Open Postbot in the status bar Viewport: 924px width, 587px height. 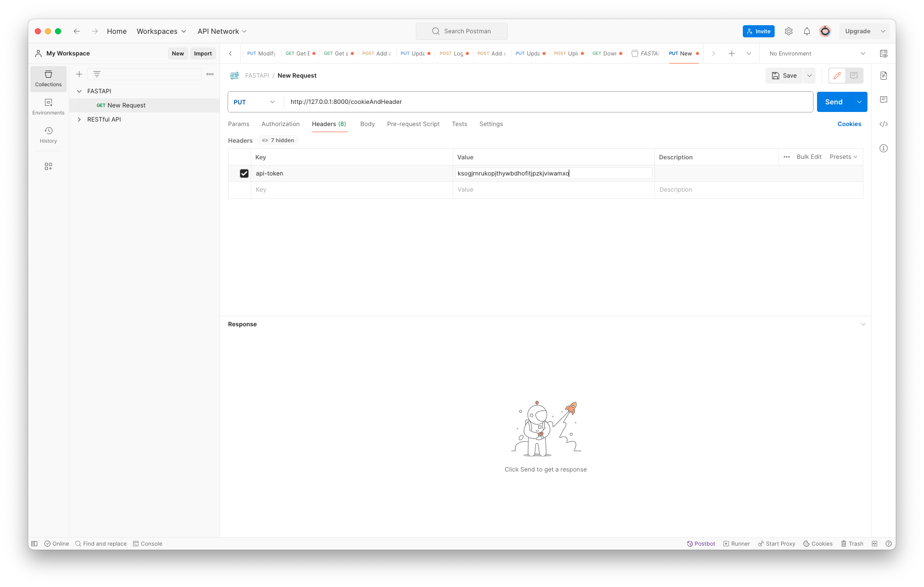701,544
